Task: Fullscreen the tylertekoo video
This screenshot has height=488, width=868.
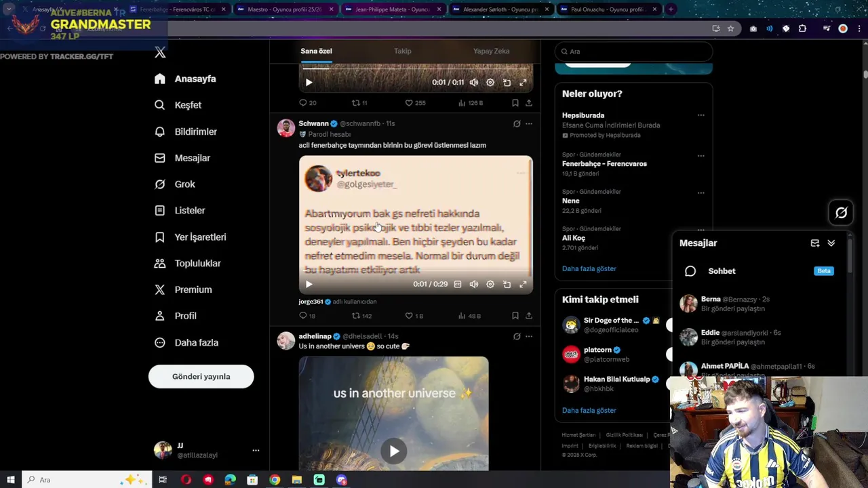Action: [523, 284]
